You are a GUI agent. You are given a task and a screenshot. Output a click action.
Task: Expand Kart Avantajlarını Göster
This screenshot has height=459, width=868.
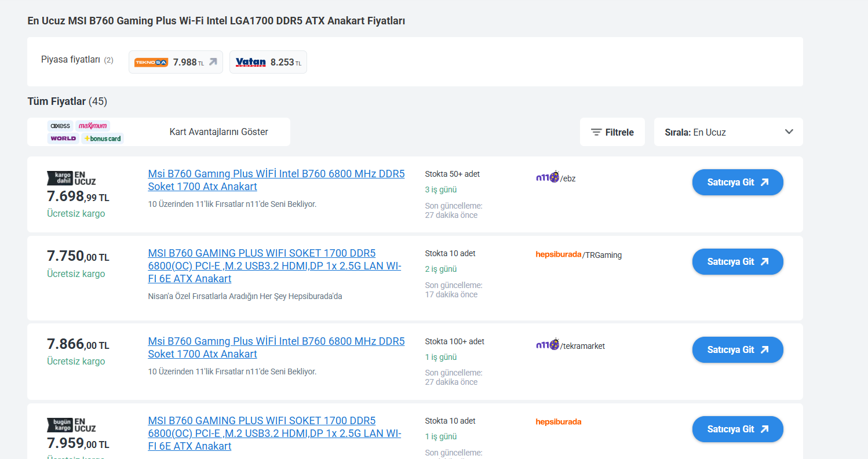[x=218, y=132]
